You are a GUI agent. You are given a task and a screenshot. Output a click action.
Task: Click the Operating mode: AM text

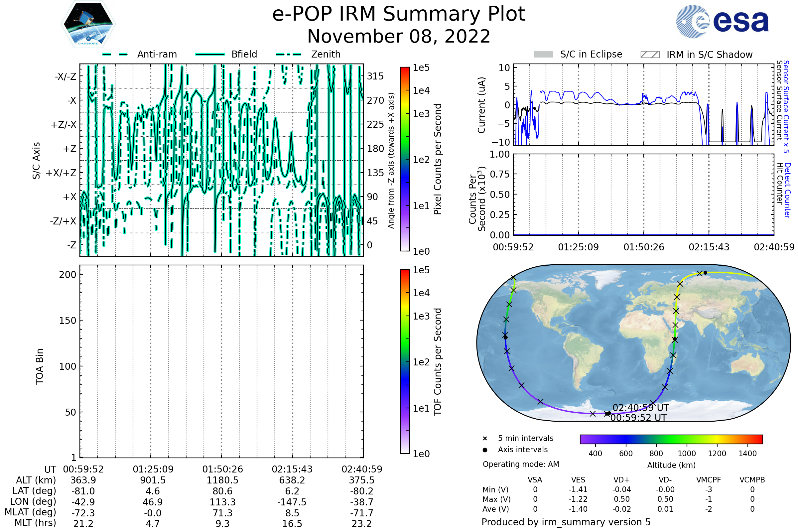pyautogui.click(x=521, y=464)
